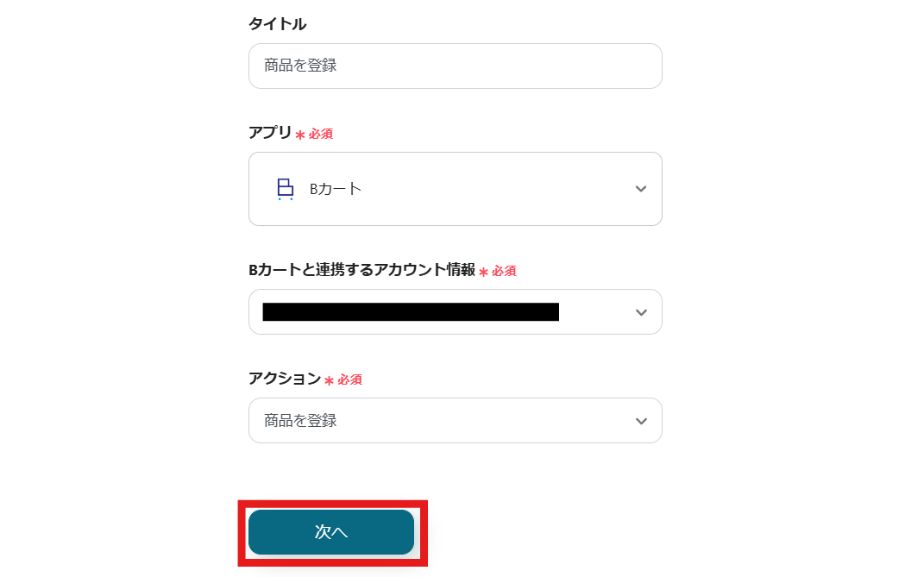The width and height of the screenshot is (924, 577).
Task: Click the 商品を登録 text in title field
Action: (300, 66)
